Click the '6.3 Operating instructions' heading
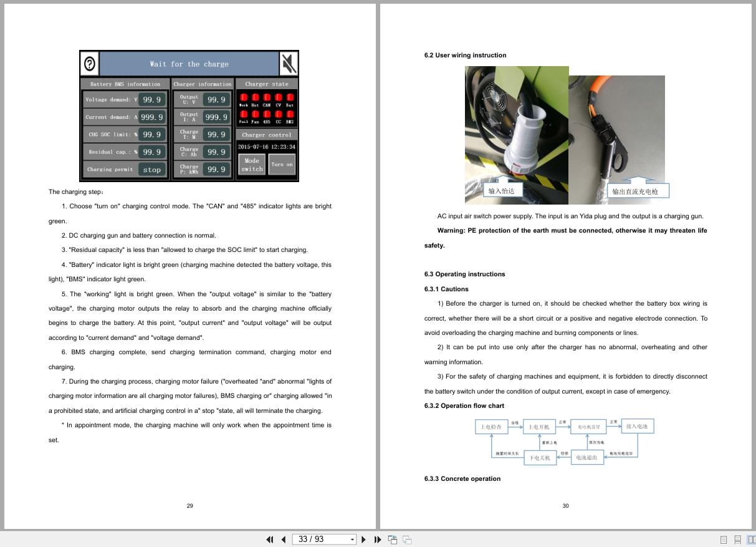The width and height of the screenshot is (756, 547). (464, 274)
